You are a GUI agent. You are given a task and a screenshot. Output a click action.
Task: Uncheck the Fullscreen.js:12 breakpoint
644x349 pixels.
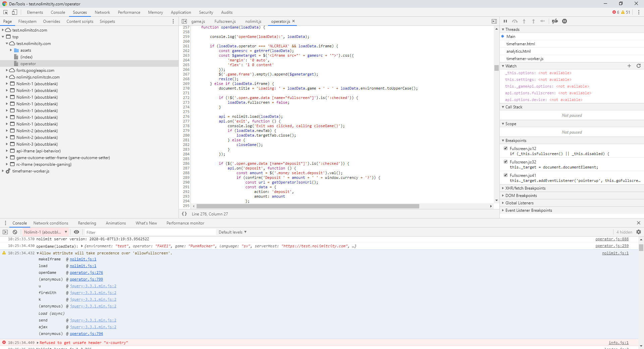[505, 148]
